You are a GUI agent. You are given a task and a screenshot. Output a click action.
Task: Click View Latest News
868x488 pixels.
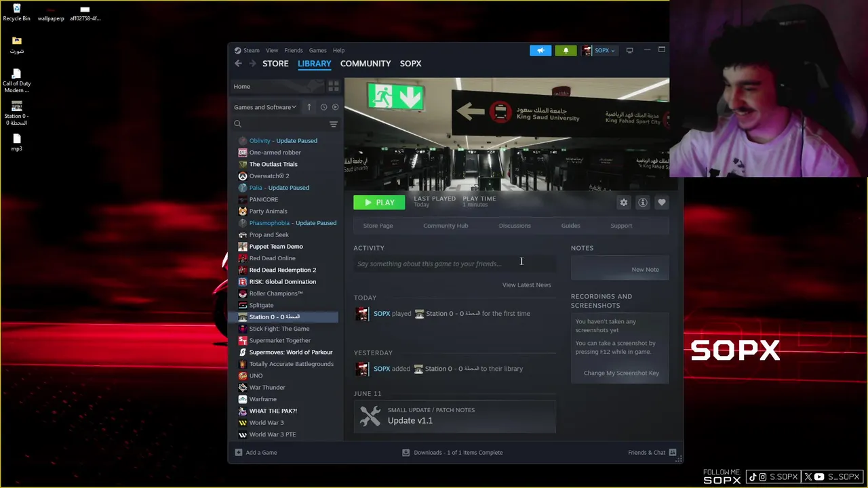point(526,285)
